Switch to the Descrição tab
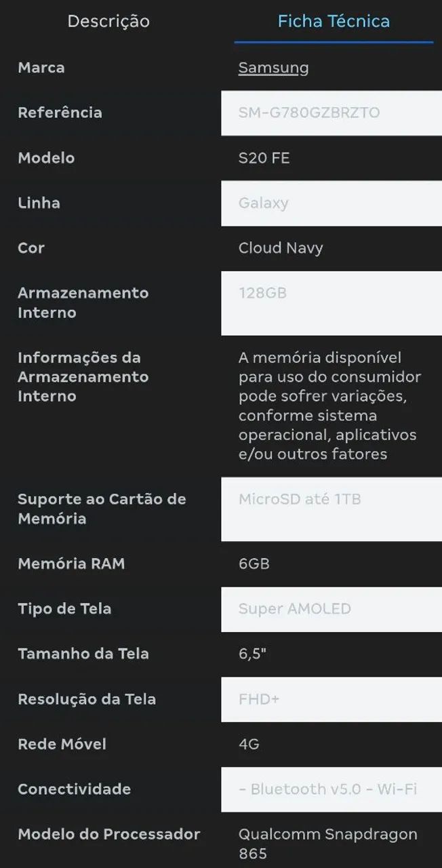The image size is (442, 868). click(x=108, y=21)
